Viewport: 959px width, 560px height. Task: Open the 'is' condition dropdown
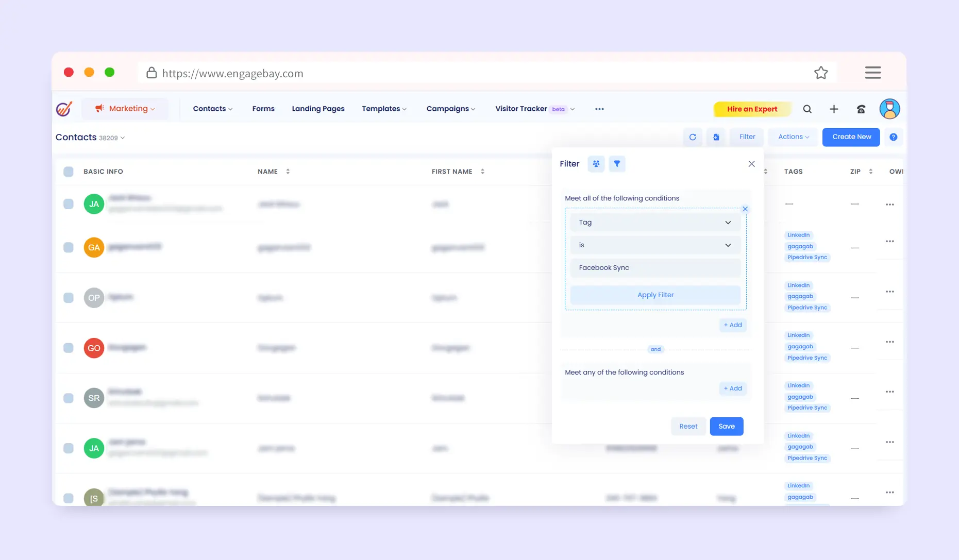(655, 245)
